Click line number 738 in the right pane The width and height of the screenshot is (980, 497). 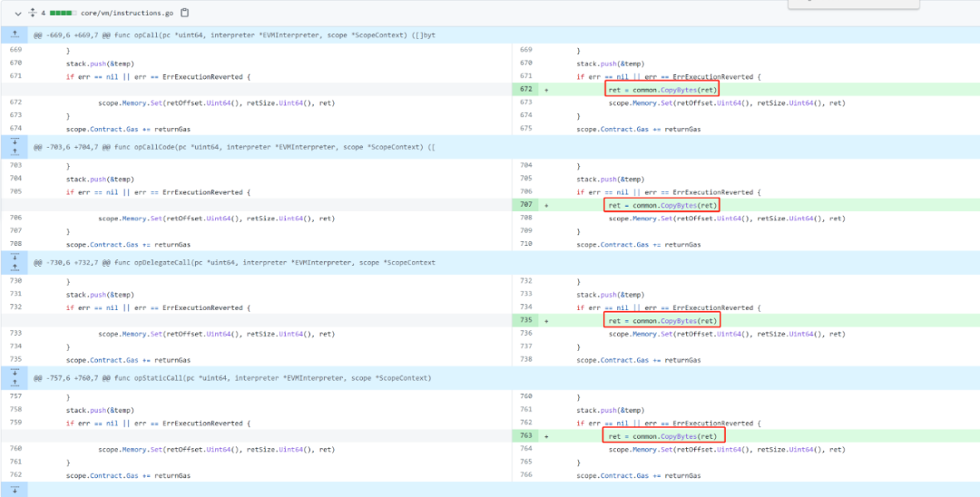(525, 360)
